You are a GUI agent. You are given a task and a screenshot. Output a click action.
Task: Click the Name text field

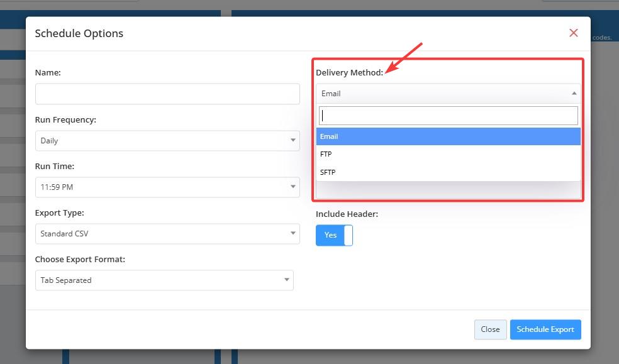(x=167, y=94)
